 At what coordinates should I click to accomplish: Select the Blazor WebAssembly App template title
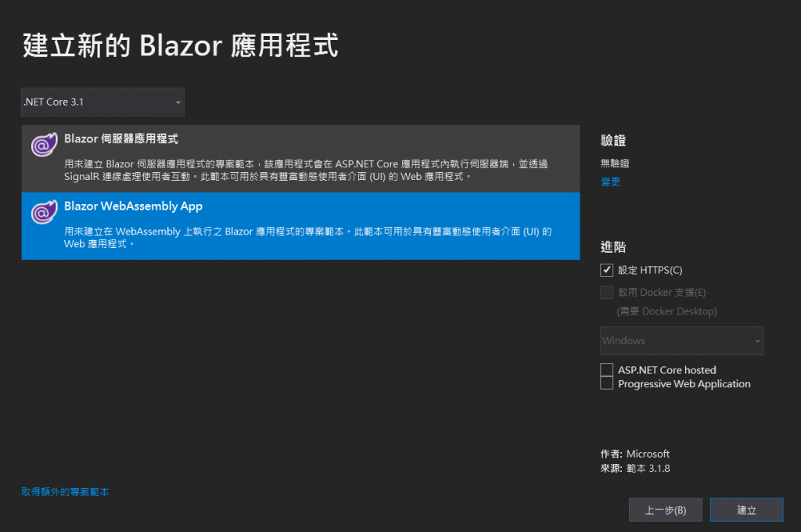133,206
